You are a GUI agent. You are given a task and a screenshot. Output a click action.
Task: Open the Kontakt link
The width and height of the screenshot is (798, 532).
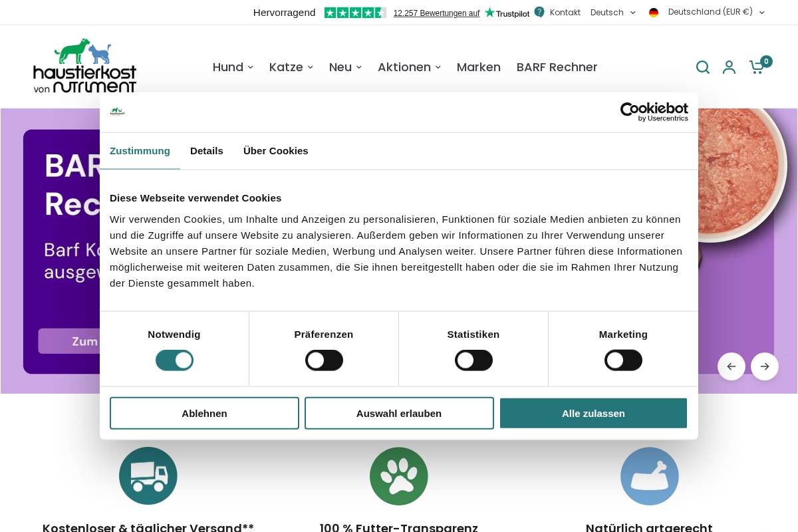coord(565,12)
